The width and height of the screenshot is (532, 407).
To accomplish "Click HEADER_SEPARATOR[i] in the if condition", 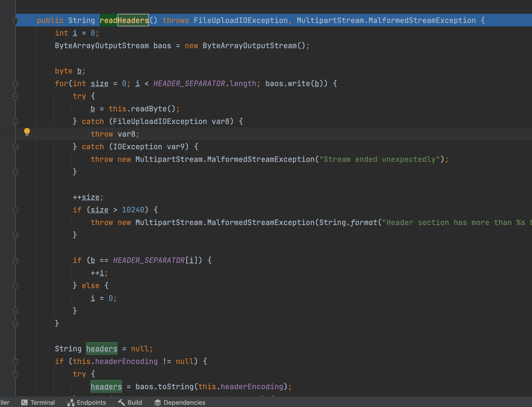I will (155, 260).
